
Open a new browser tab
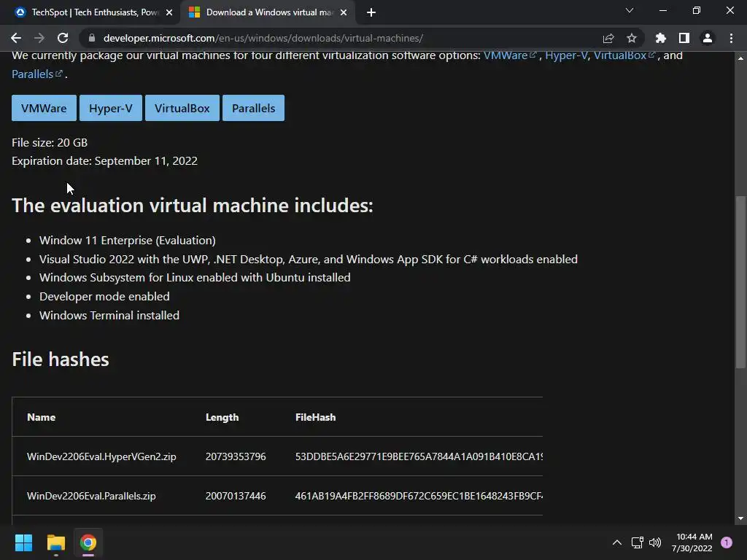[371, 12]
